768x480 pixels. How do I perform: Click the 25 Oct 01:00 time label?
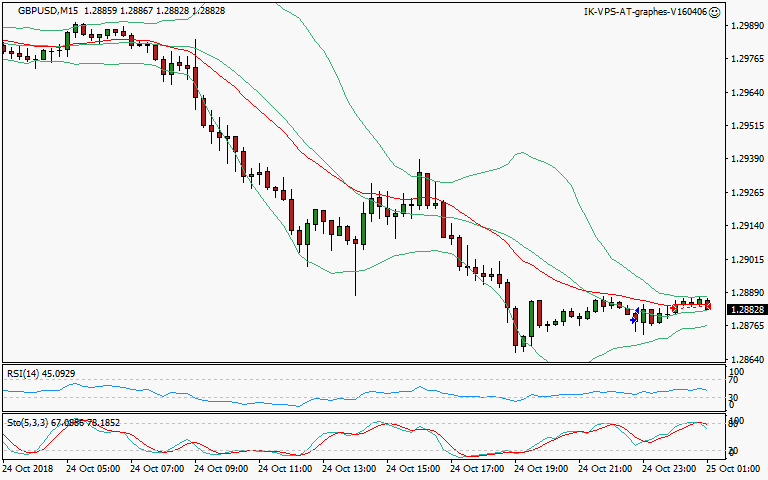pyautogui.click(x=736, y=467)
